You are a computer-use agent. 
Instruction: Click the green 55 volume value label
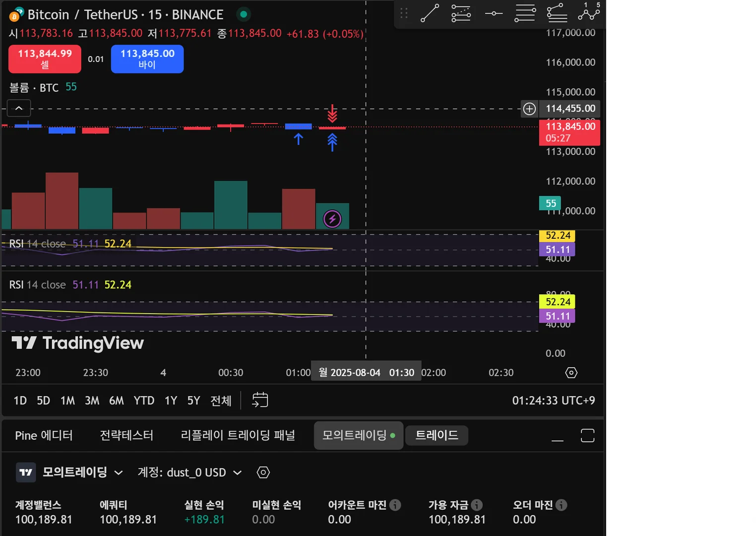[550, 203]
